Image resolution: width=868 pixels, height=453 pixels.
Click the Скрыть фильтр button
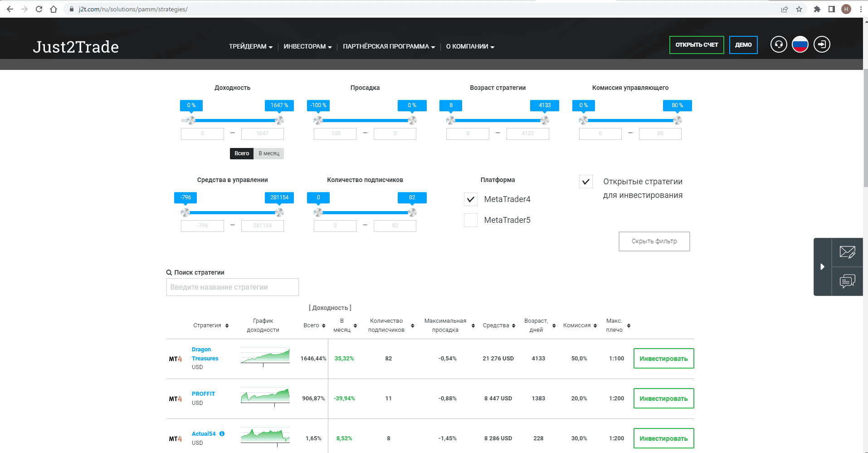654,241
